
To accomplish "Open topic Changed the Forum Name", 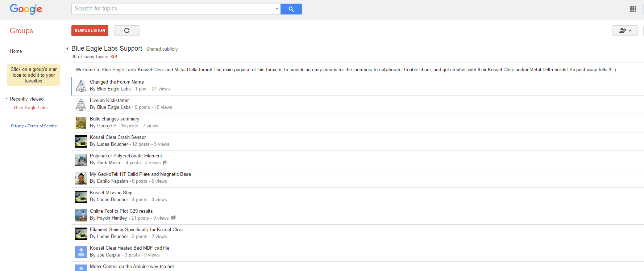I will (x=117, y=82).
